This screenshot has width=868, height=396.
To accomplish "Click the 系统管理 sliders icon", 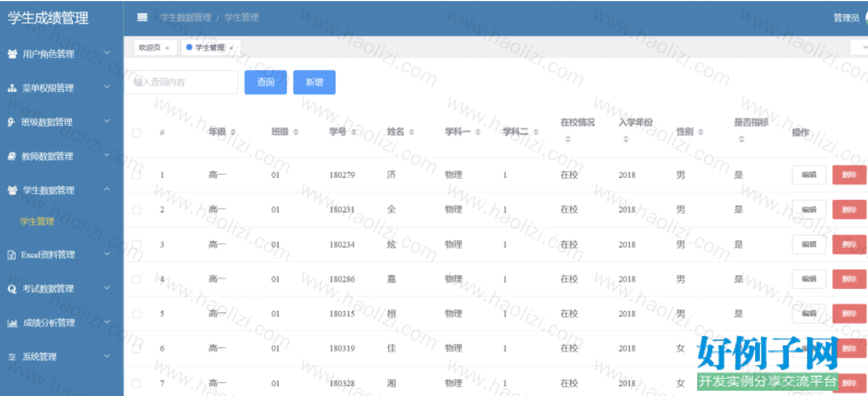I will click(12, 357).
